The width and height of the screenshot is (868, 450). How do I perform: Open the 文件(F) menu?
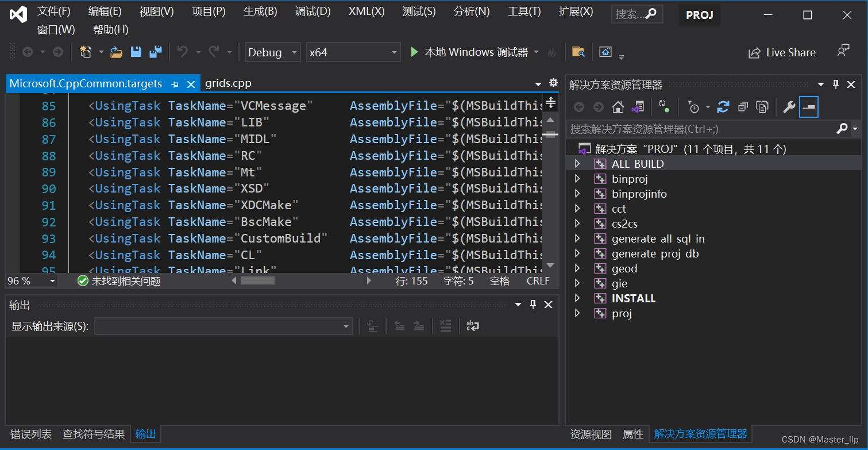(x=53, y=11)
